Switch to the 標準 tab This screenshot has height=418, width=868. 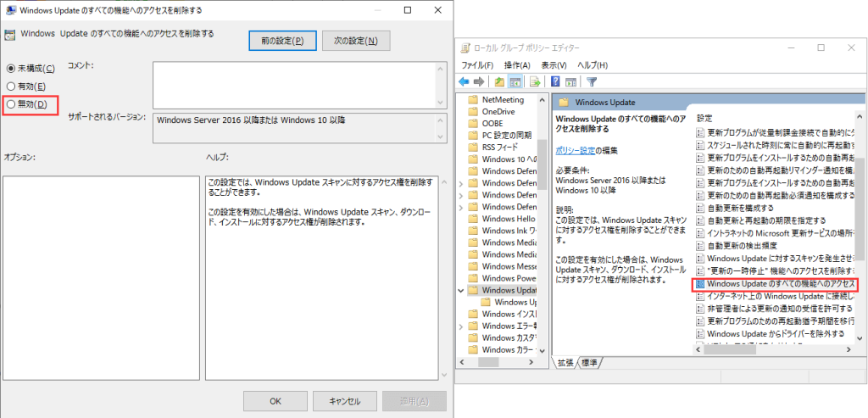pos(590,363)
